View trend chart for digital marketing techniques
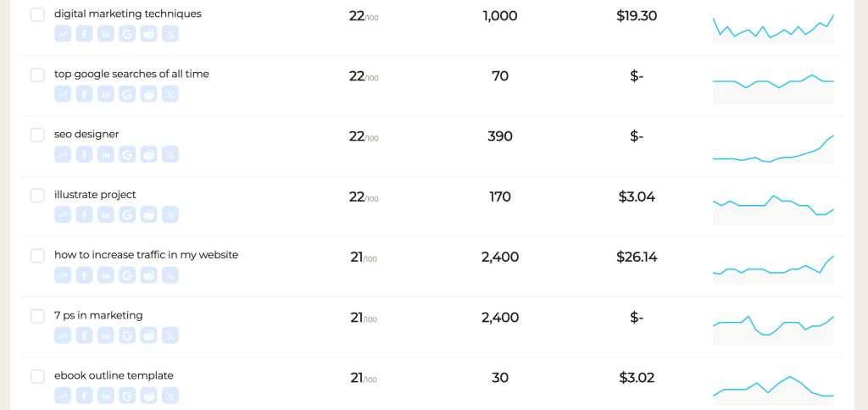 (x=773, y=28)
